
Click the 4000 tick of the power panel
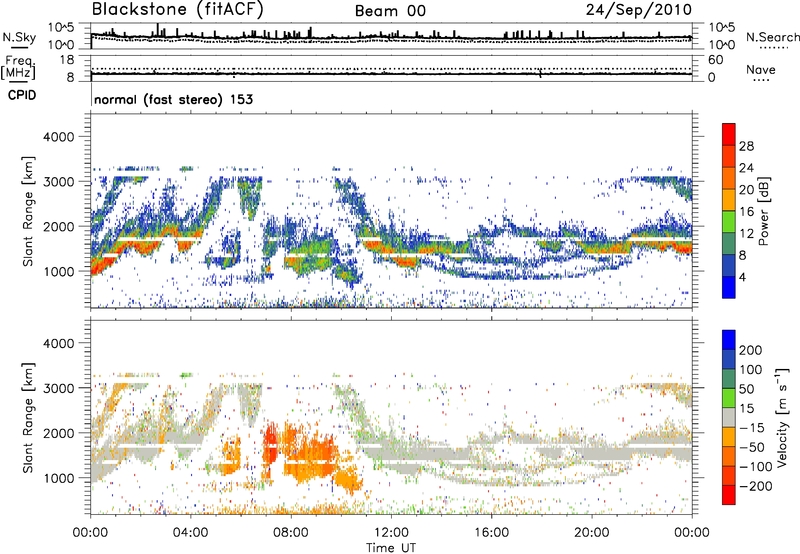tap(58, 137)
